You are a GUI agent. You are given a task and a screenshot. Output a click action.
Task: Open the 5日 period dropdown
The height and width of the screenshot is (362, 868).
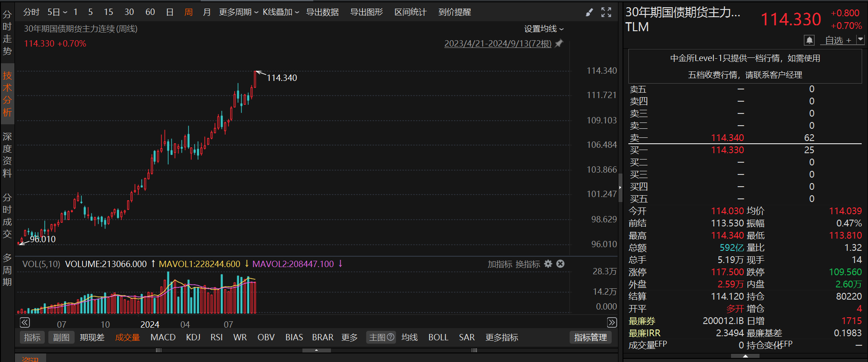click(x=57, y=12)
